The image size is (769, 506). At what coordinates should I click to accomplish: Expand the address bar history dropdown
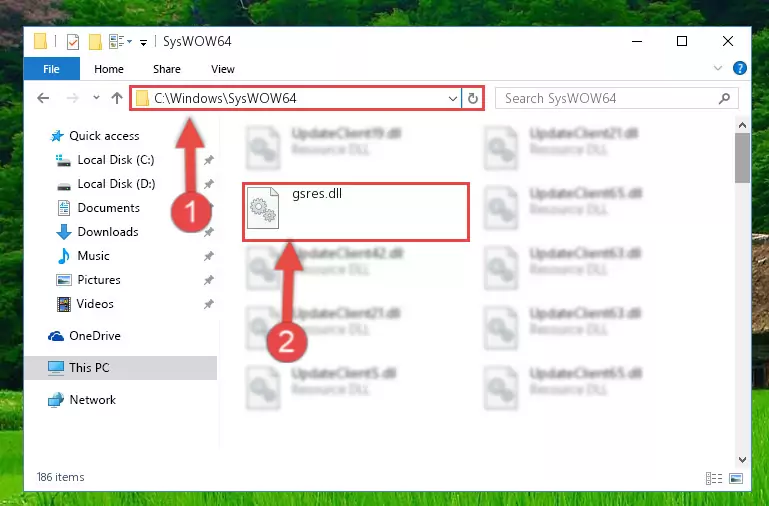pos(453,99)
